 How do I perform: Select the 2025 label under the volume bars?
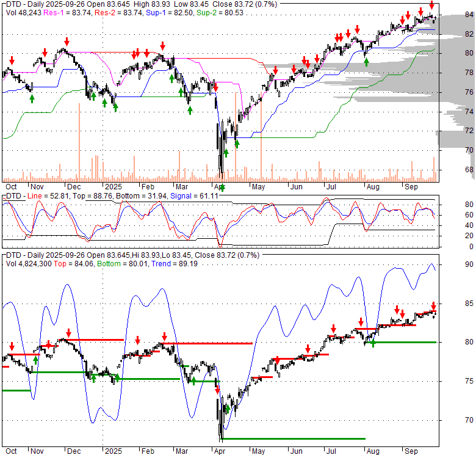pyautogui.click(x=114, y=187)
